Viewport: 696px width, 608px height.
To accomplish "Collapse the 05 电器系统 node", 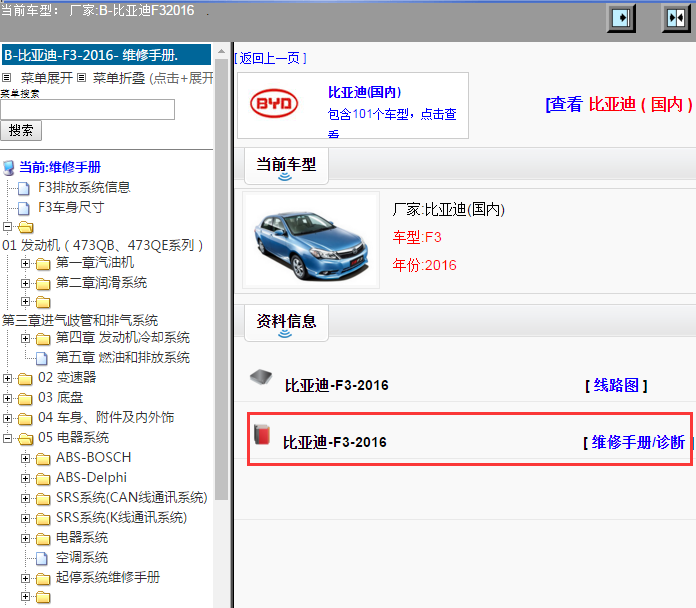I will pyautogui.click(x=8, y=438).
